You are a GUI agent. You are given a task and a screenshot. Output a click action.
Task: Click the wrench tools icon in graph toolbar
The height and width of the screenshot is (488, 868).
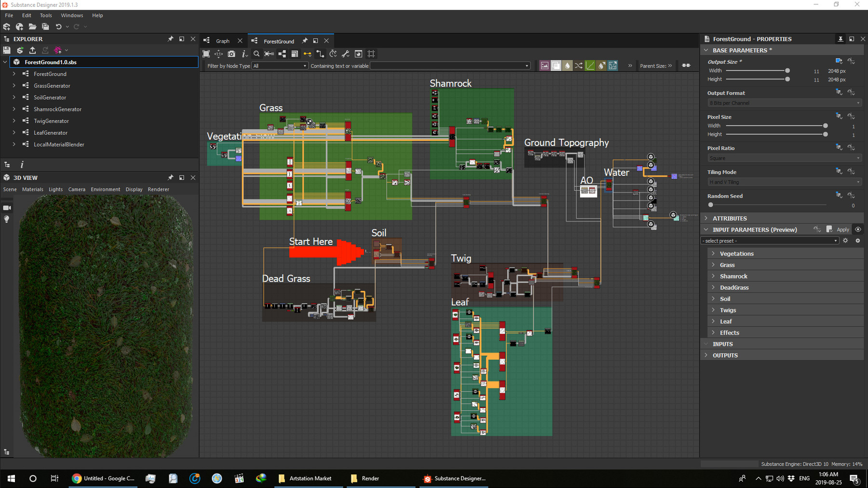tap(346, 54)
